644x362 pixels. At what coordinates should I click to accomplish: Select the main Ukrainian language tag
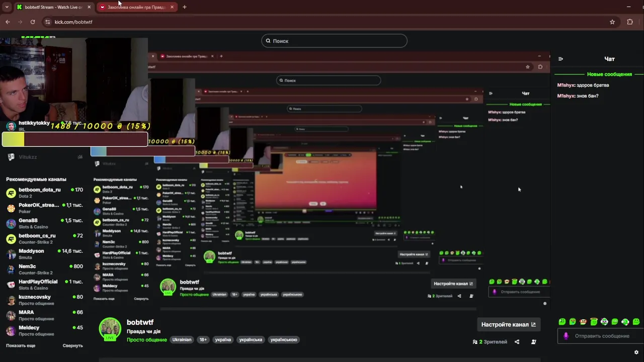click(x=182, y=340)
